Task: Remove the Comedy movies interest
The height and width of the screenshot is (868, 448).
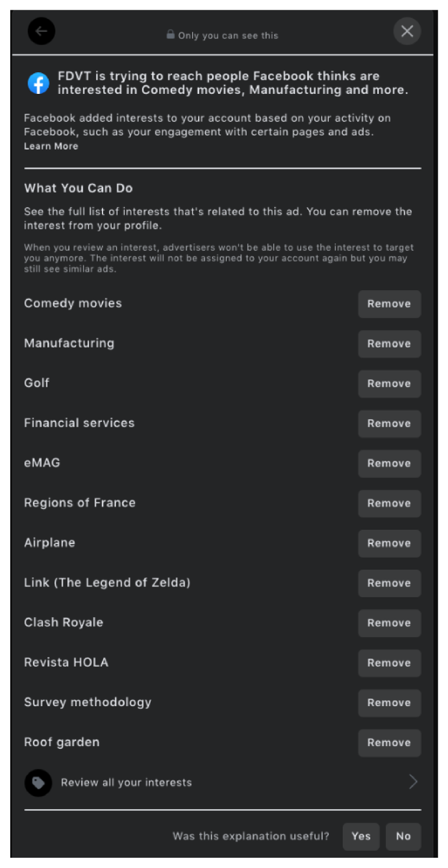Action: [x=389, y=304]
